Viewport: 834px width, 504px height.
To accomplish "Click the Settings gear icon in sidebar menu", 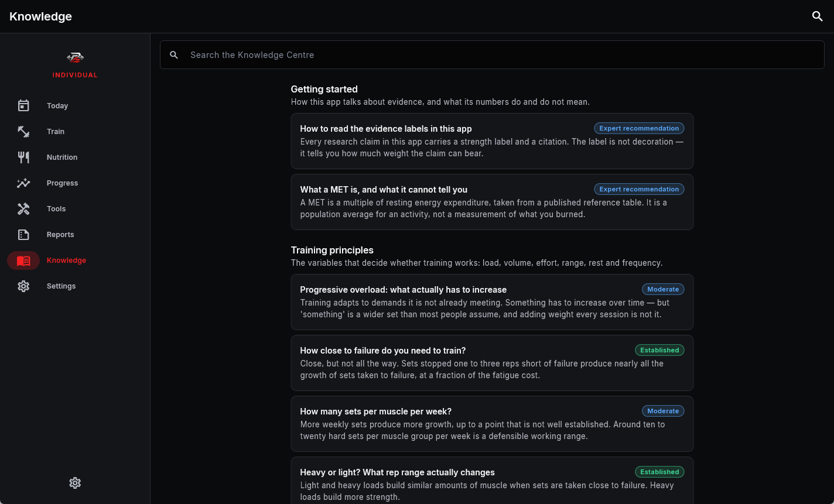I will pos(23,286).
